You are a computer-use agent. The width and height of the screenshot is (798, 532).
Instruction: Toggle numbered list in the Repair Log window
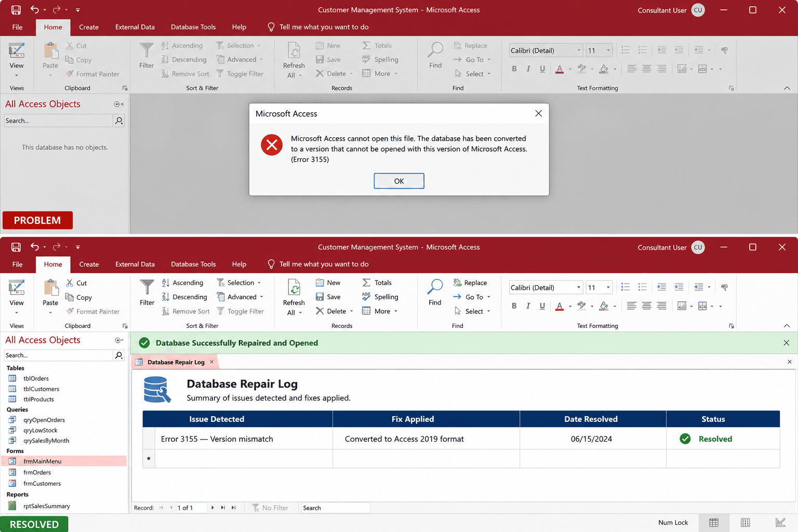click(643, 287)
